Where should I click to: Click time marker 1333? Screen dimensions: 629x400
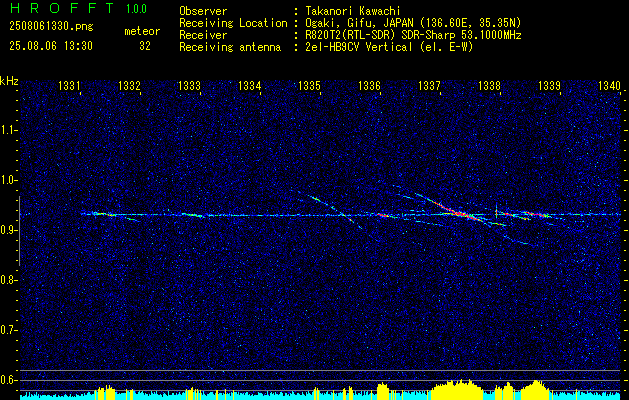(189, 85)
